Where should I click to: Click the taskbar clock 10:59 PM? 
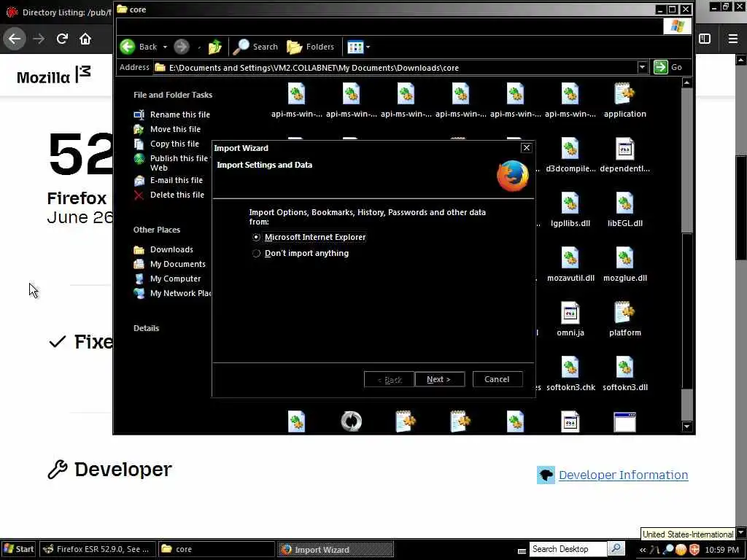coord(721,550)
